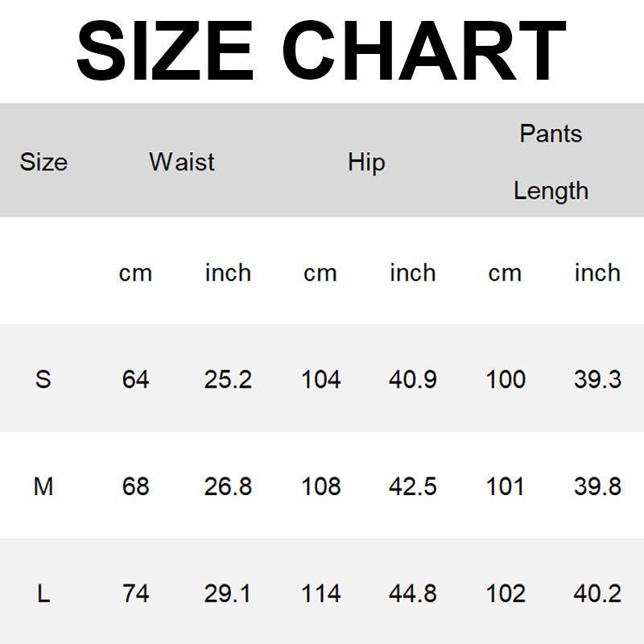
Task: Click the cm unit label under Waist
Action: pyautogui.click(x=135, y=273)
